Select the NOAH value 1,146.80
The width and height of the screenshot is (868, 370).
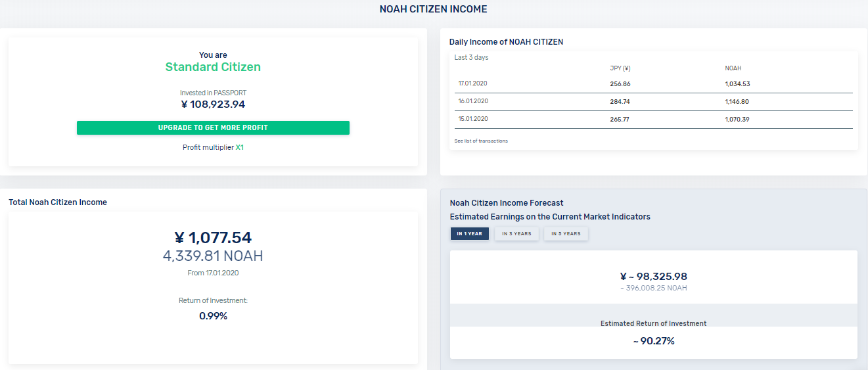point(737,102)
